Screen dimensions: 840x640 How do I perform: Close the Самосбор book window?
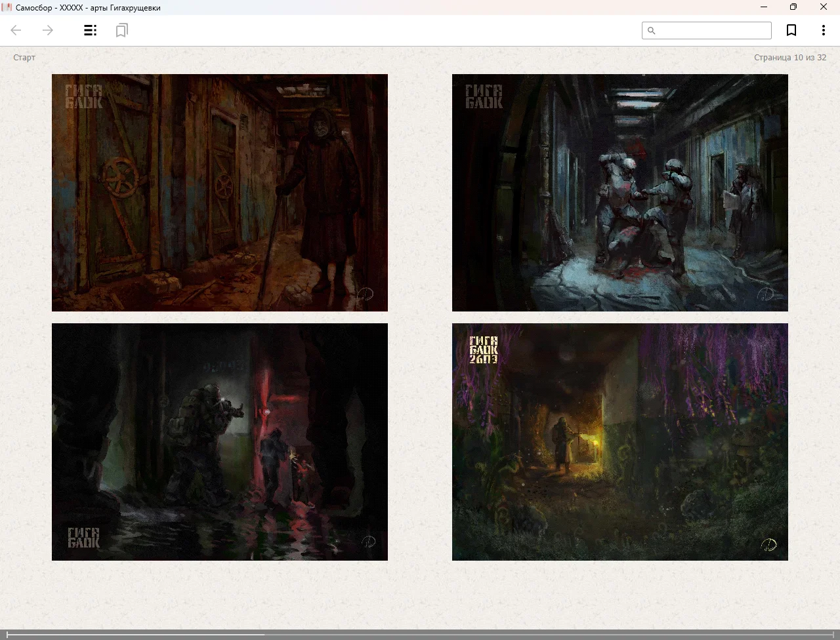click(824, 7)
